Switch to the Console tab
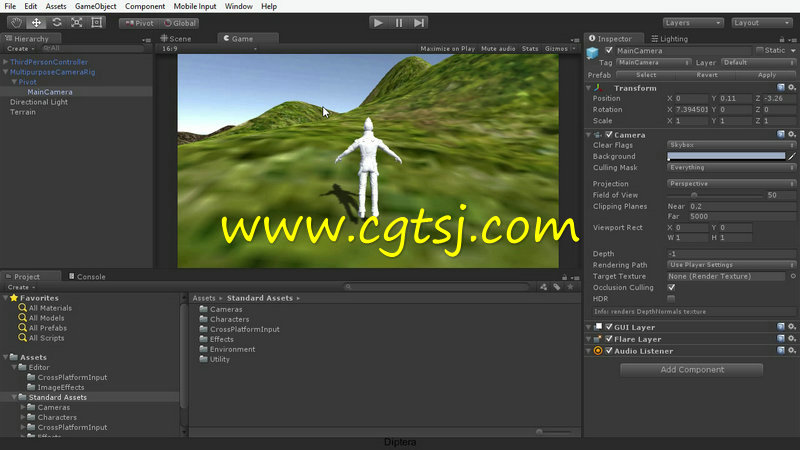 [x=87, y=277]
